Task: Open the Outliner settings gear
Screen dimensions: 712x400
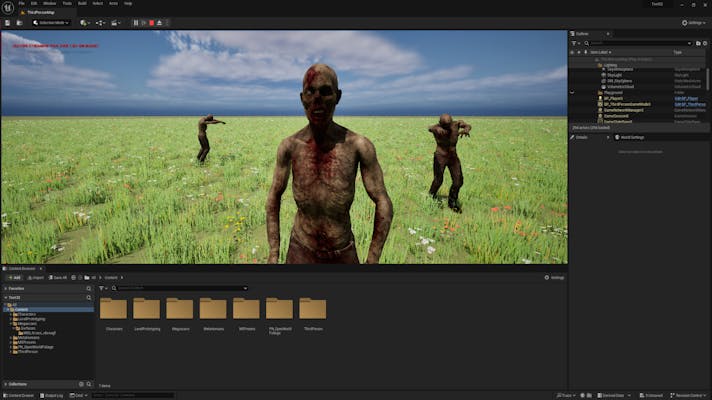Action: (705, 43)
